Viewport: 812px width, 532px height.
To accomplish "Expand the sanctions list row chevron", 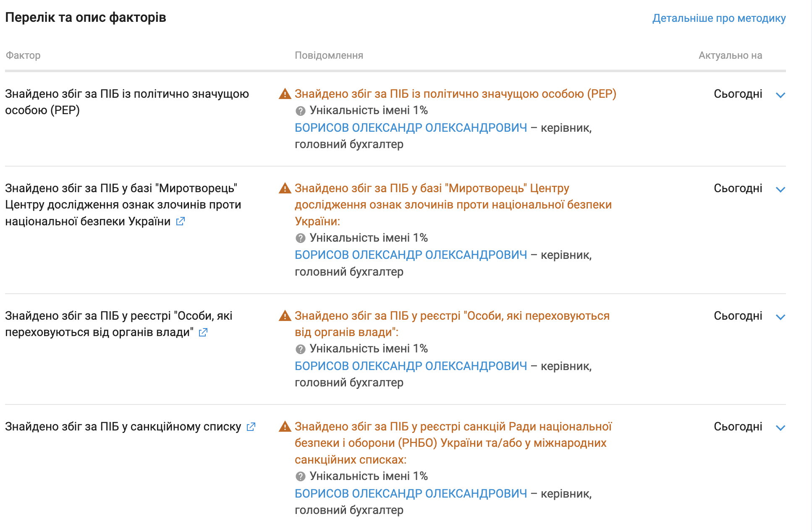I will click(781, 428).
